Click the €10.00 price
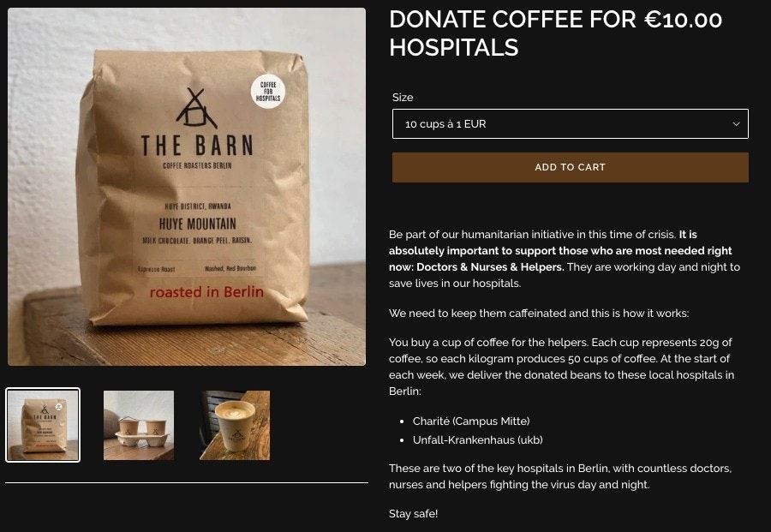This screenshot has height=532, width=771. [684, 20]
